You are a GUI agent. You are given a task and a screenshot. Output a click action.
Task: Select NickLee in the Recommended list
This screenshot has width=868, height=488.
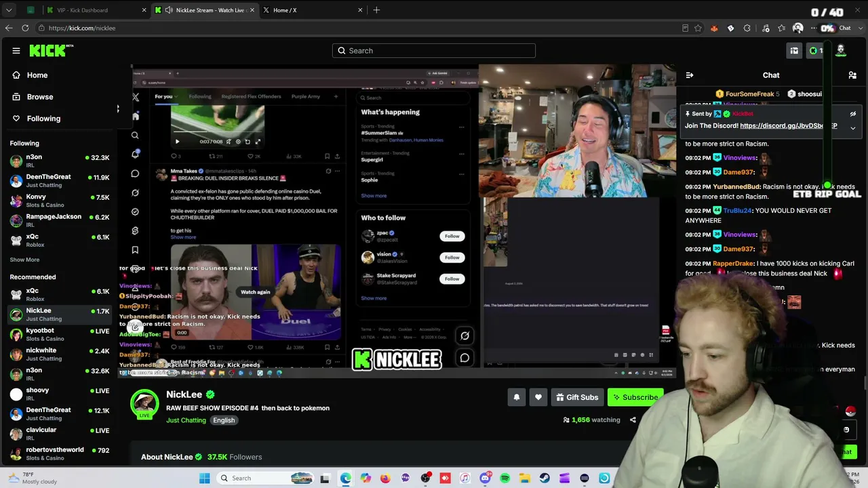(59, 314)
